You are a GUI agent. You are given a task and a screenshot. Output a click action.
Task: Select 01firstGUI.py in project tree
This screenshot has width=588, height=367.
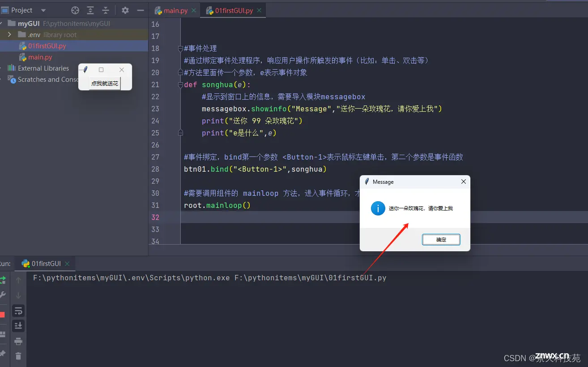coord(47,46)
